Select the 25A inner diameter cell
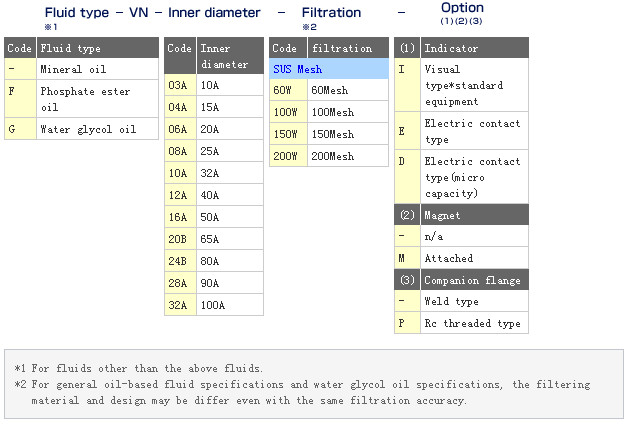 coord(229,151)
